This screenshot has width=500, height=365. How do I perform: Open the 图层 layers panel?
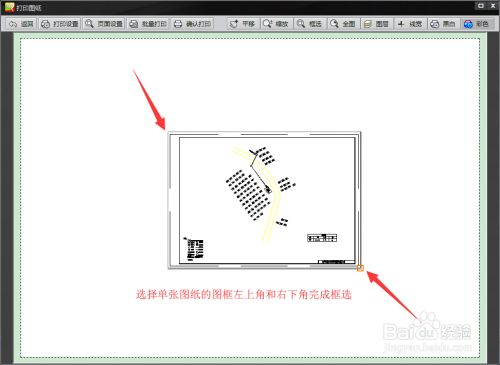(376, 24)
